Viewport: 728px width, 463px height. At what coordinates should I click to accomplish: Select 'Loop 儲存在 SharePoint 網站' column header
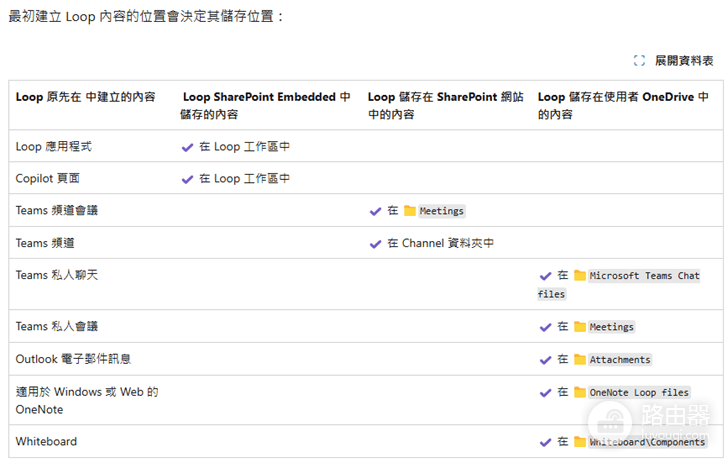pyautogui.click(x=446, y=105)
